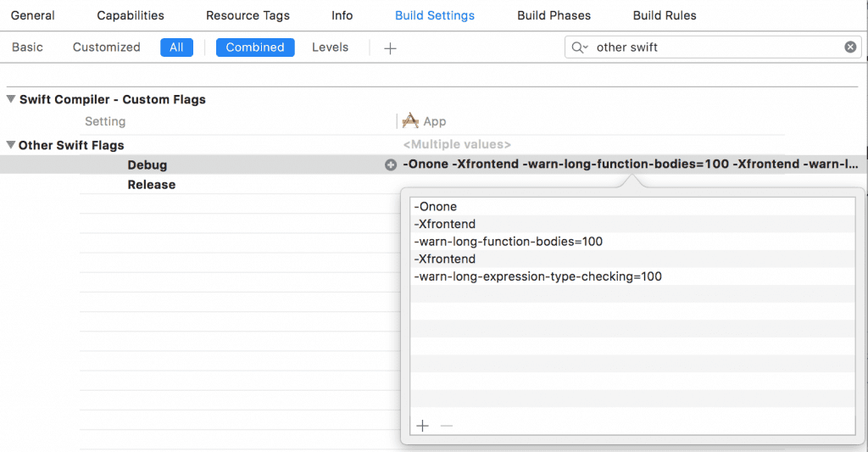
Task: Select the -warn-long-function-bodies=100 entry
Action: [x=632, y=242]
